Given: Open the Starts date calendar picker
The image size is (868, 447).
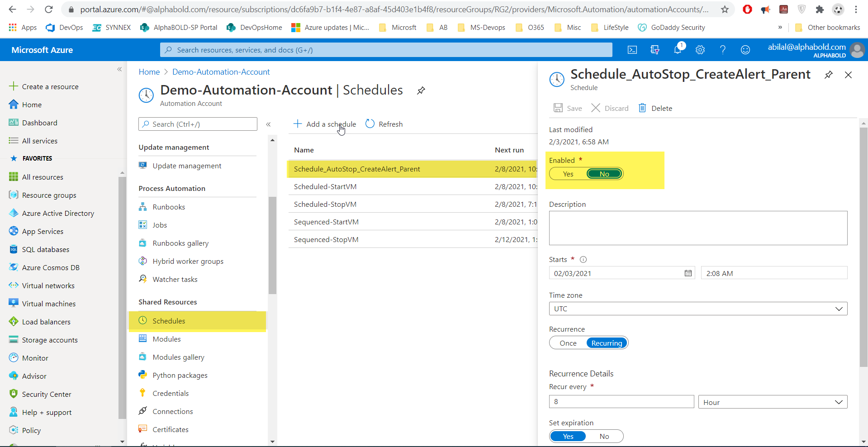Looking at the screenshot, I should click(688, 273).
